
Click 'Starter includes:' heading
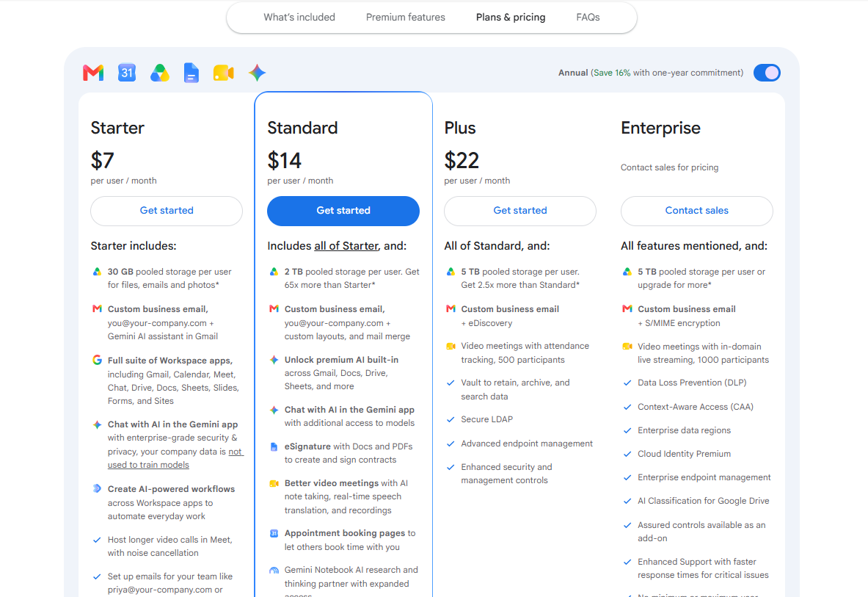[134, 246]
